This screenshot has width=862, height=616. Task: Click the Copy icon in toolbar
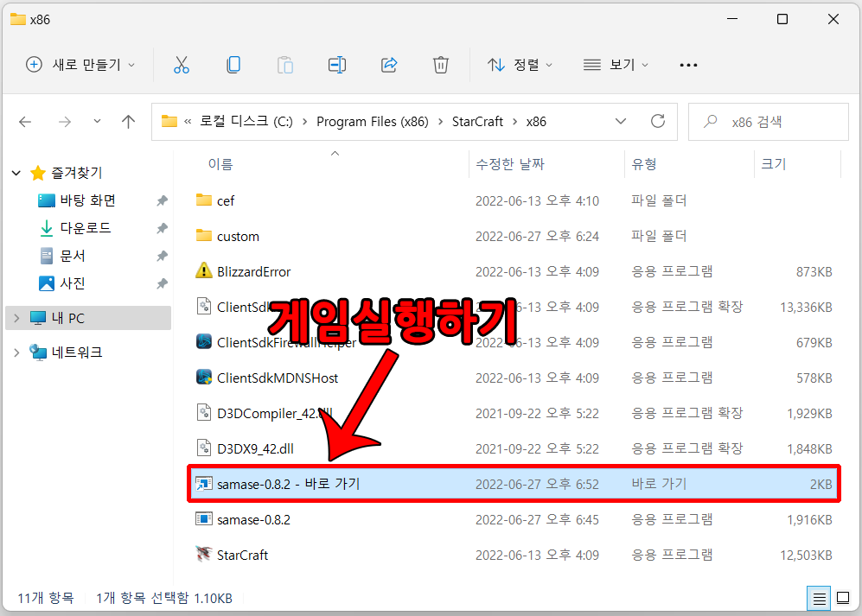click(233, 65)
